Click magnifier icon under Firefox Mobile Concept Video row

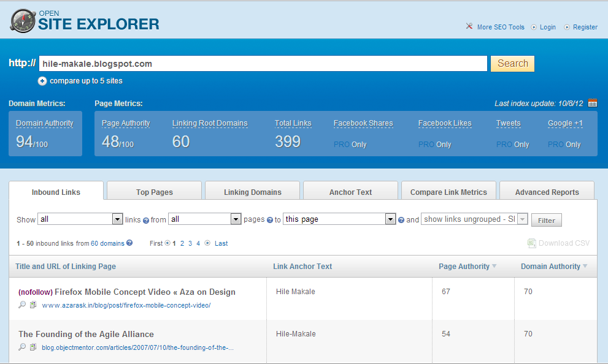[x=22, y=305]
